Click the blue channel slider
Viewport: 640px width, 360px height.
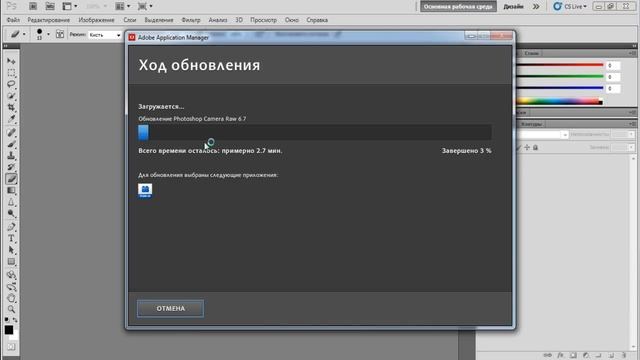tap(560, 88)
